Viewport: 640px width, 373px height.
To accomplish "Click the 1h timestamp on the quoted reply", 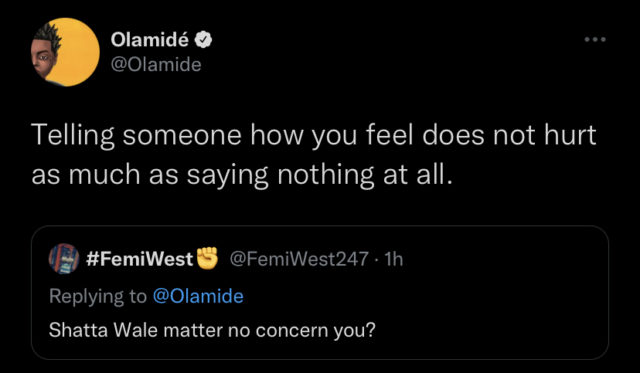I will point(394,259).
